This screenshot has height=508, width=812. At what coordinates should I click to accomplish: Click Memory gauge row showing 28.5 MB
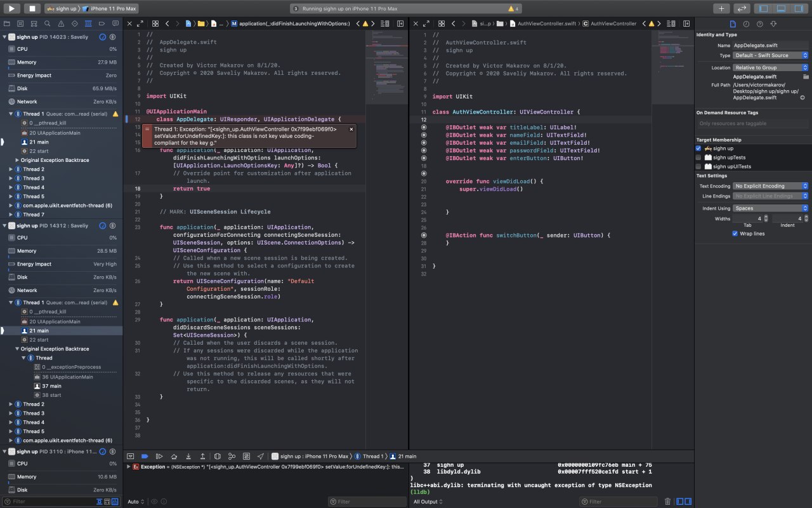pyautogui.click(x=62, y=251)
